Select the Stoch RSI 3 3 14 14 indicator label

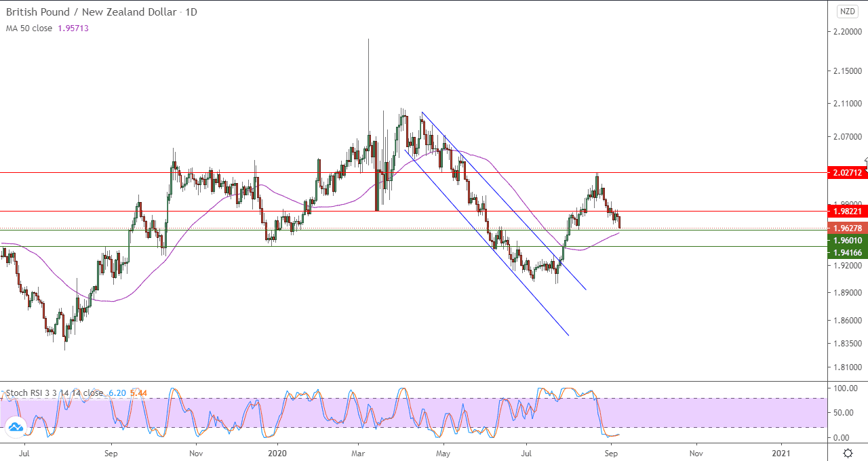[x=55, y=393]
